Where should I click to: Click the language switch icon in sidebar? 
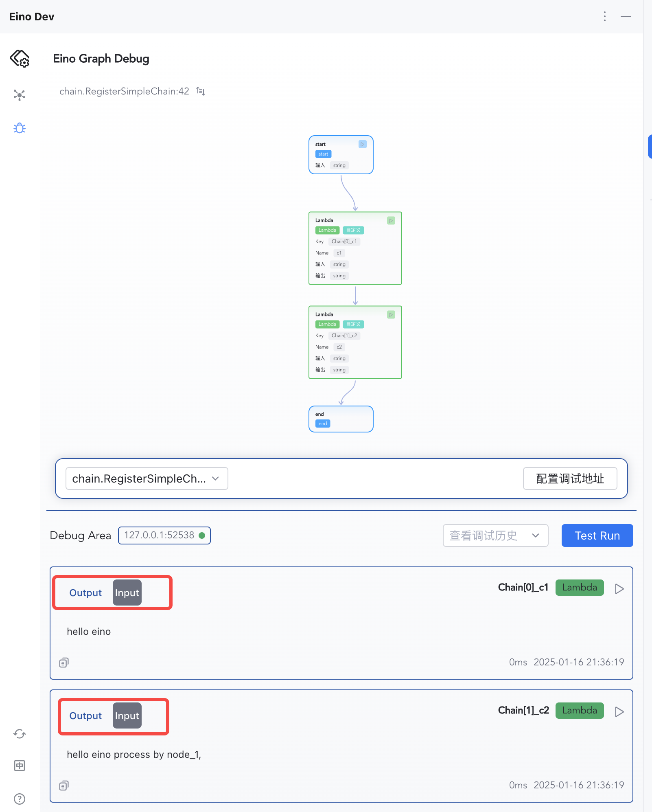coord(20,766)
